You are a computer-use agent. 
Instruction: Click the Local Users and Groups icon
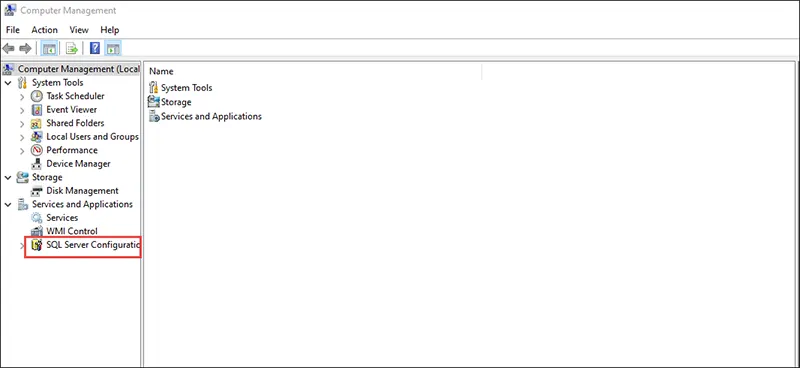[x=36, y=137]
